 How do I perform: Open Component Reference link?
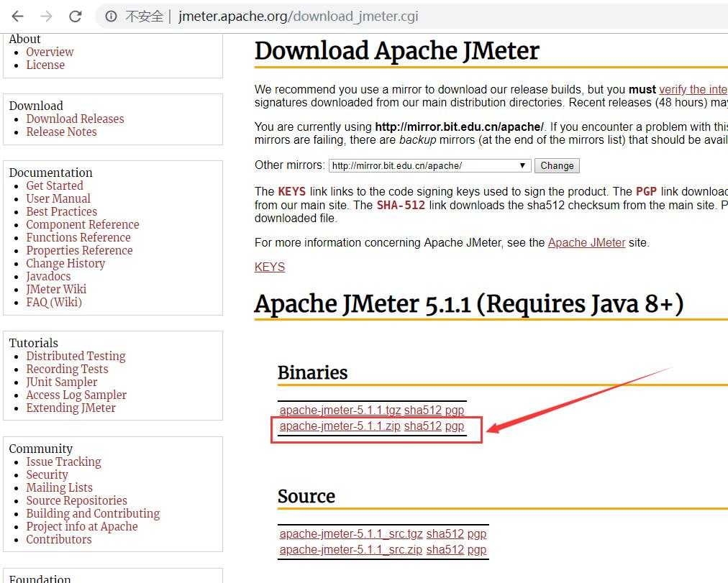(83, 224)
